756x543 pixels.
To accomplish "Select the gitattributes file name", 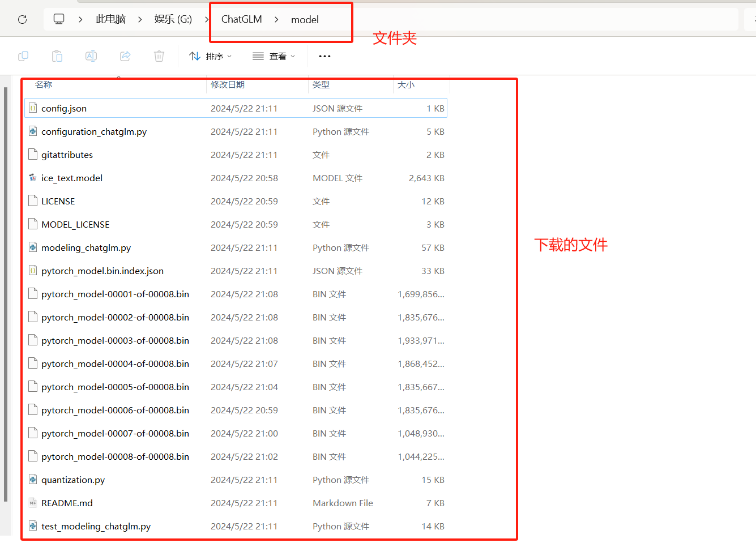I will [x=67, y=155].
